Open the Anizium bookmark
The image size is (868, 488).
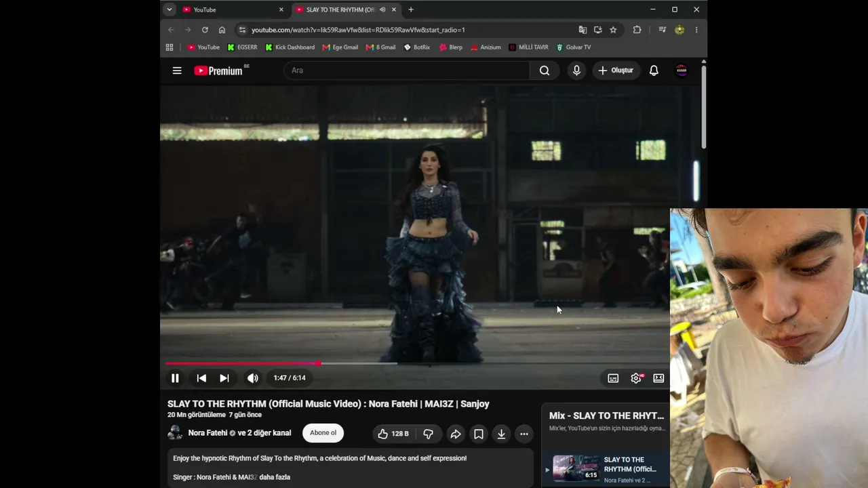point(485,47)
